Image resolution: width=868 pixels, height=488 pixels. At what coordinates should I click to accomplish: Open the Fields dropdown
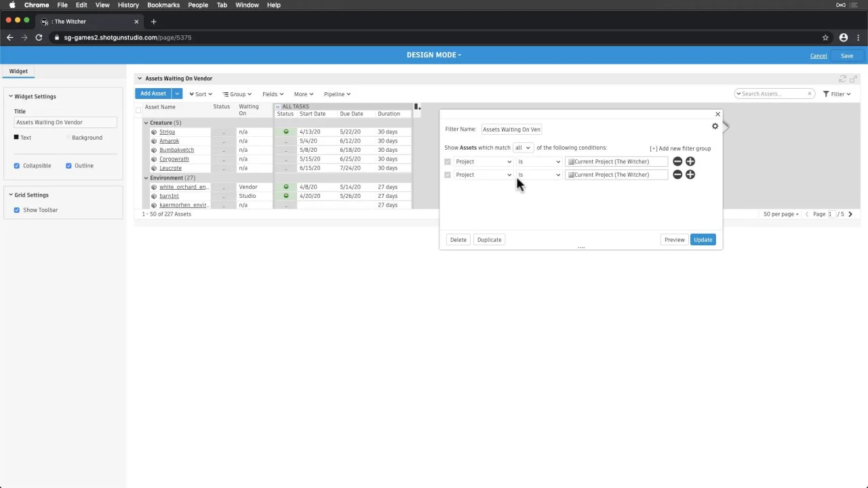pos(273,94)
